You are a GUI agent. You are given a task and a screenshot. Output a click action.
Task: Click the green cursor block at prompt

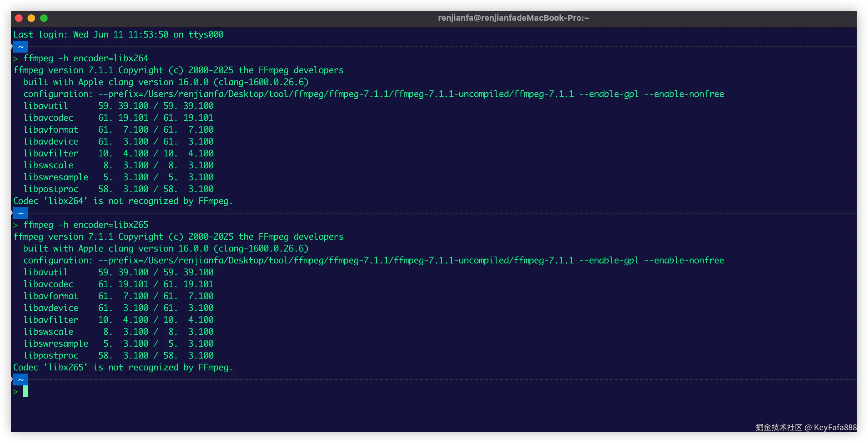pos(26,391)
